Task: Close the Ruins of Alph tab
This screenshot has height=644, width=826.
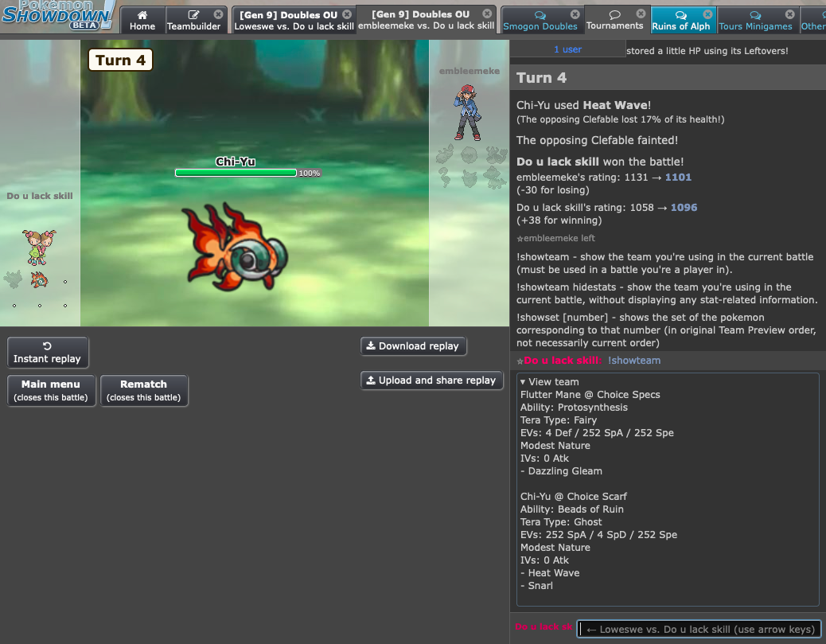Action: 707,14
